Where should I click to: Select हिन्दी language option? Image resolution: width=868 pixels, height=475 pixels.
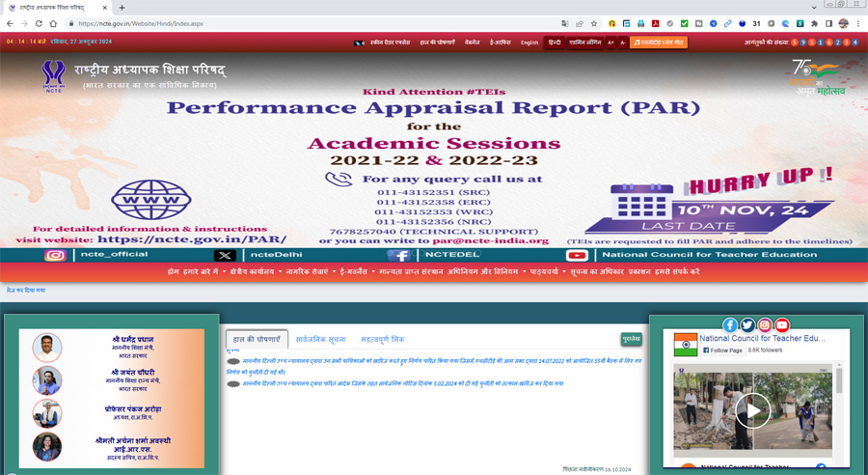(555, 42)
